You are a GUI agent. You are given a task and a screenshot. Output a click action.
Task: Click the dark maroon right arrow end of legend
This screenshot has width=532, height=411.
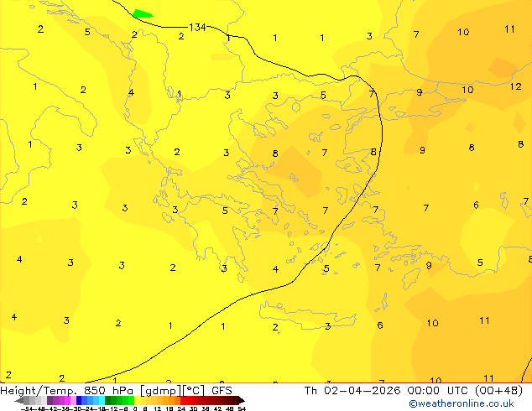click(241, 400)
